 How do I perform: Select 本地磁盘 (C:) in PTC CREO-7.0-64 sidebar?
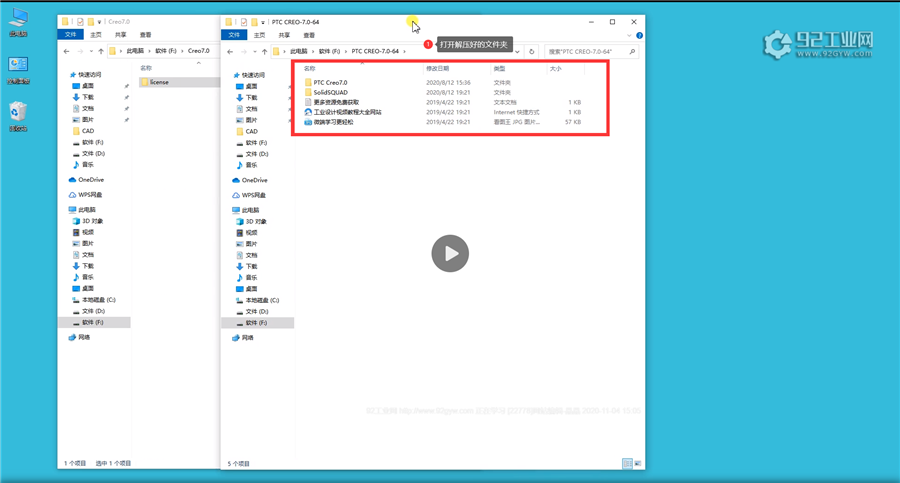coord(258,300)
